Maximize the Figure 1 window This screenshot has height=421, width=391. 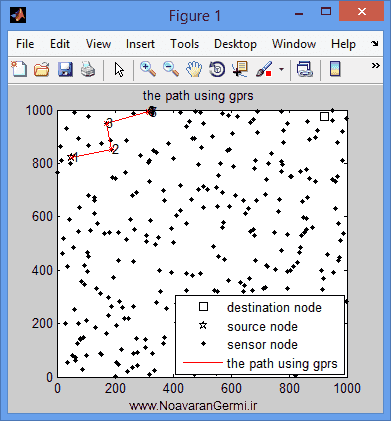pyautogui.click(x=326, y=12)
